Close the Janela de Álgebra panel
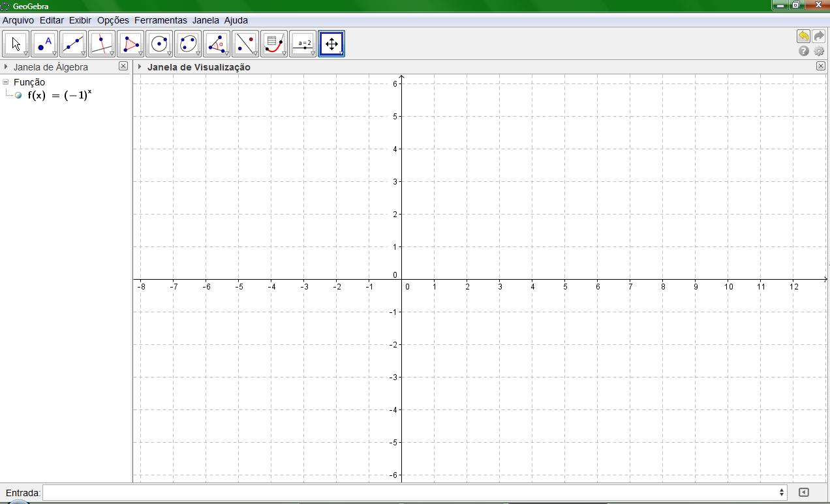 pyautogui.click(x=123, y=66)
